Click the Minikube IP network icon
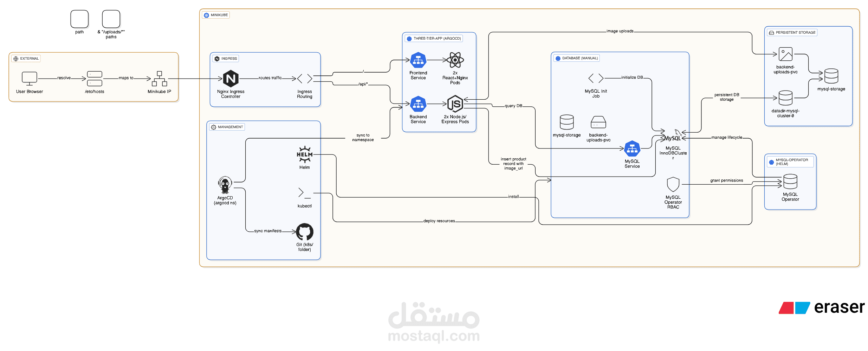Screen dimensions: 868x351 [x=160, y=79]
